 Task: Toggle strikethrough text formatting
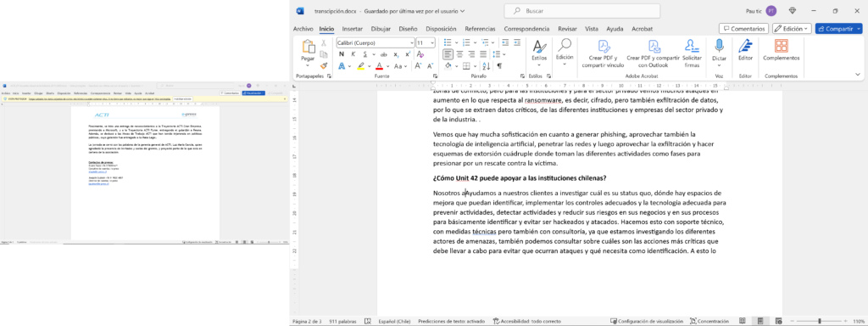383,54
